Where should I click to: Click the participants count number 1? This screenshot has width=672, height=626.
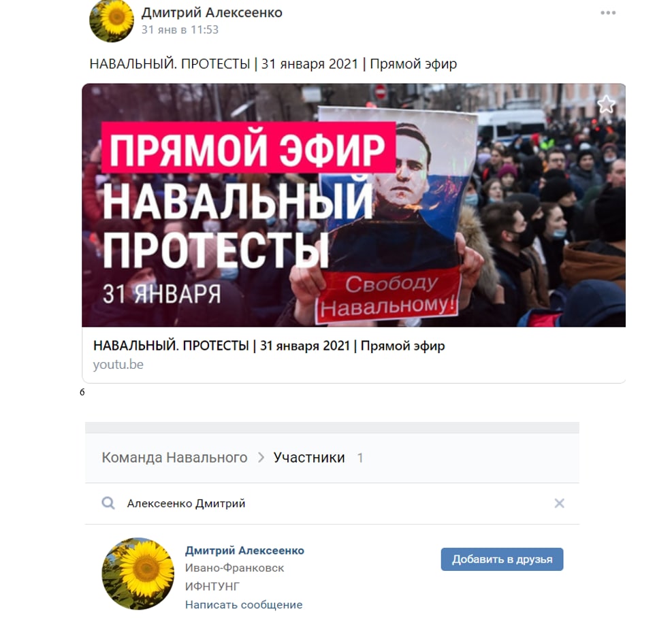pos(360,458)
